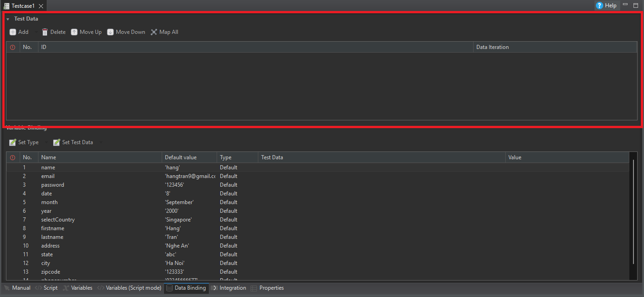Click the Variable Binding table vertical scrollbar
Screen dimensions: 644x297
click(x=633, y=211)
